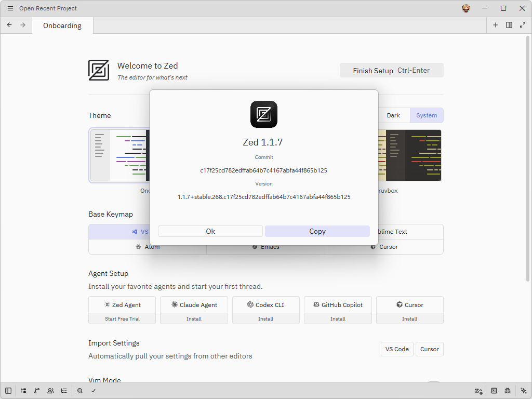The width and height of the screenshot is (532, 399).
Task: Open diagnostics checkmark icon
Action: (94, 391)
